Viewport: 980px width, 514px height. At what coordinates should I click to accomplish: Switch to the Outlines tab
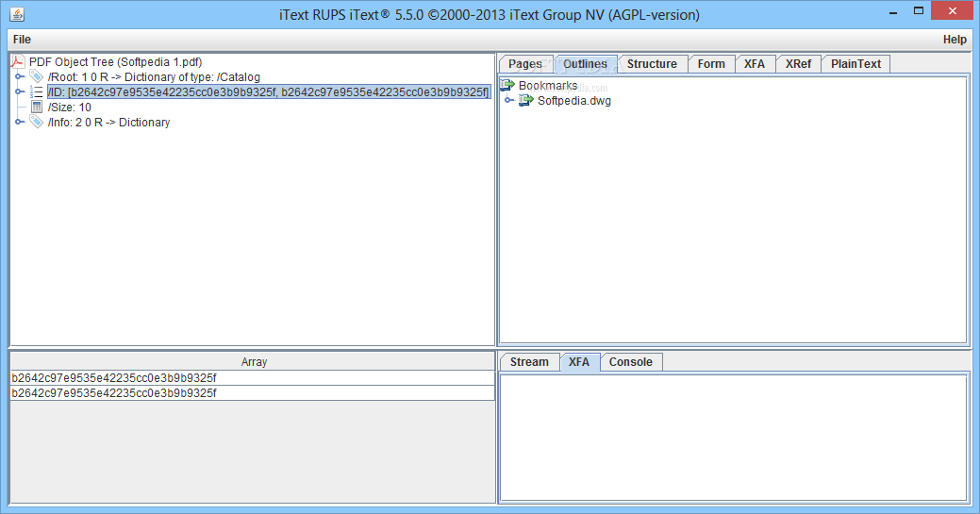click(585, 64)
